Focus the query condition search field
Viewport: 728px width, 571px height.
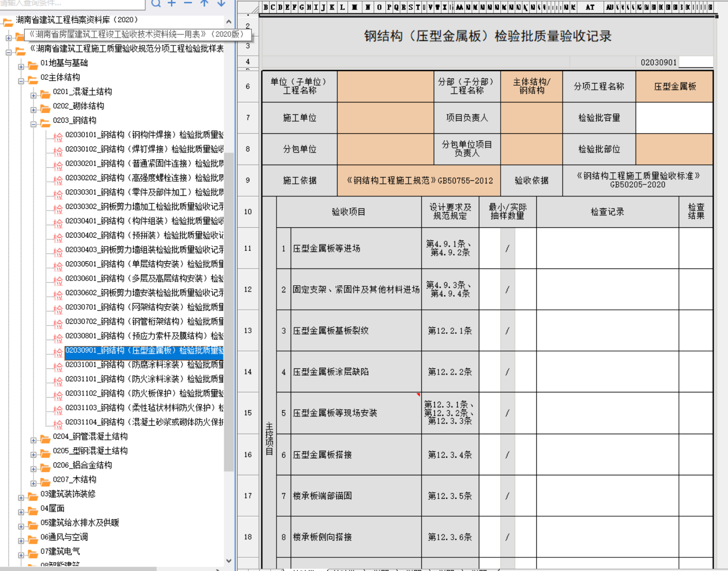tap(73, 4)
